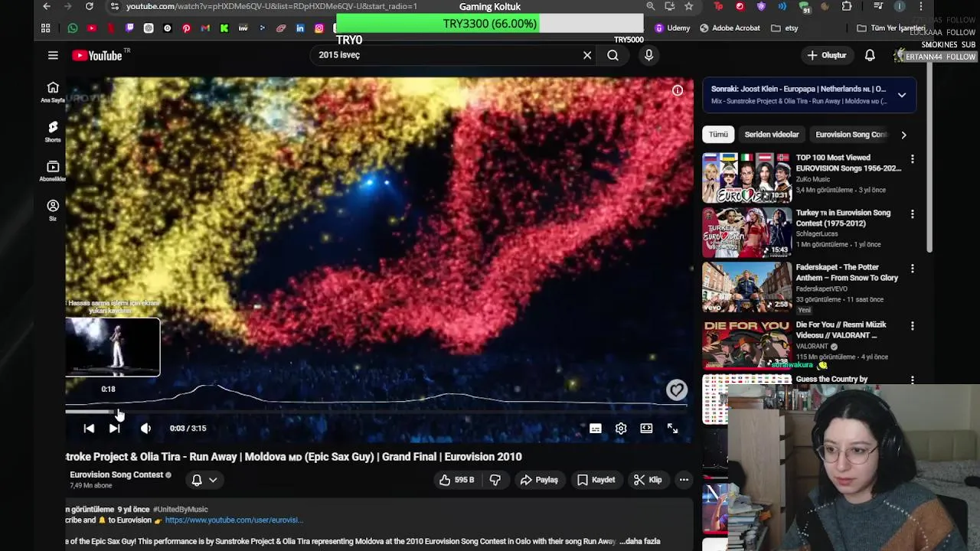Open the browser extensions puzzle icon

tap(847, 6)
